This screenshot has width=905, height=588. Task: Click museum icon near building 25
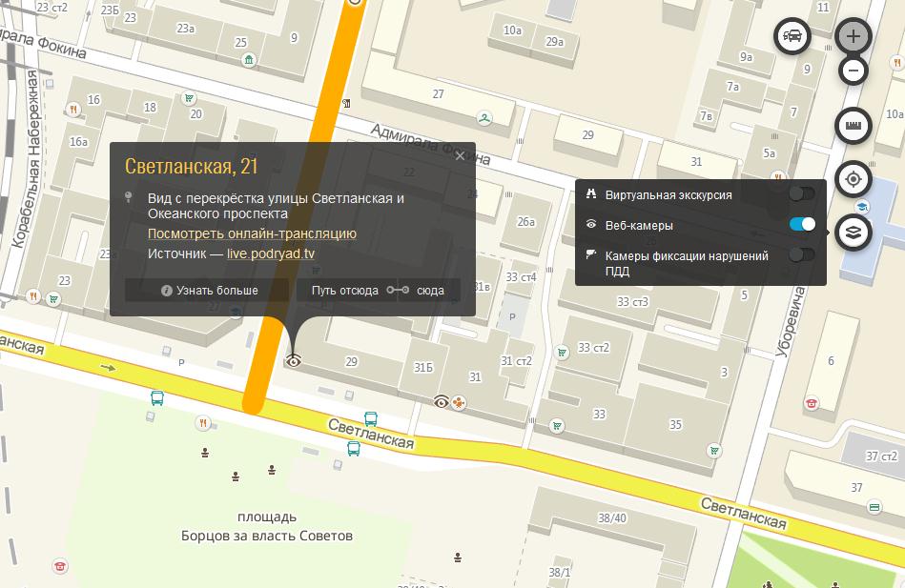point(249,61)
